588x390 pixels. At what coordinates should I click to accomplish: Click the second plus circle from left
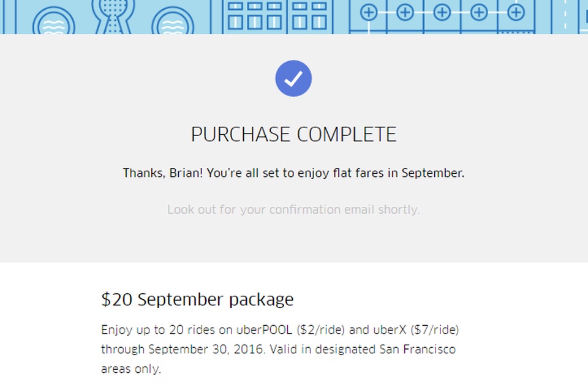click(405, 12)
